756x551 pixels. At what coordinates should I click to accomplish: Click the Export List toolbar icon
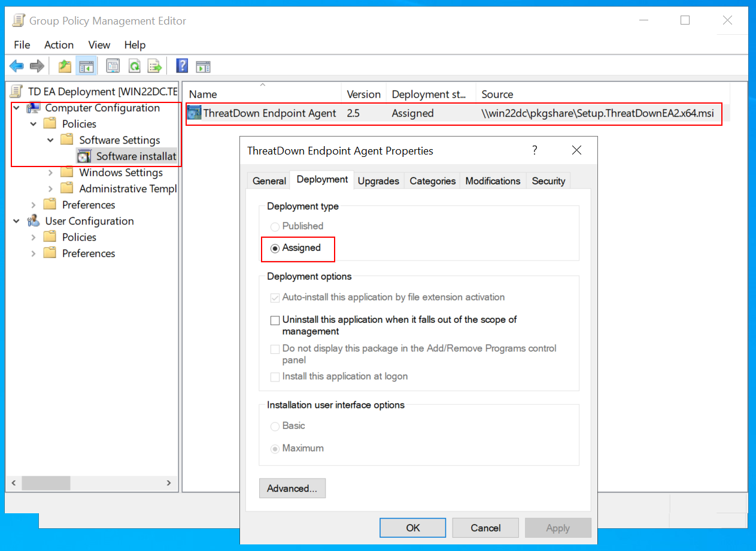point(156,66)
